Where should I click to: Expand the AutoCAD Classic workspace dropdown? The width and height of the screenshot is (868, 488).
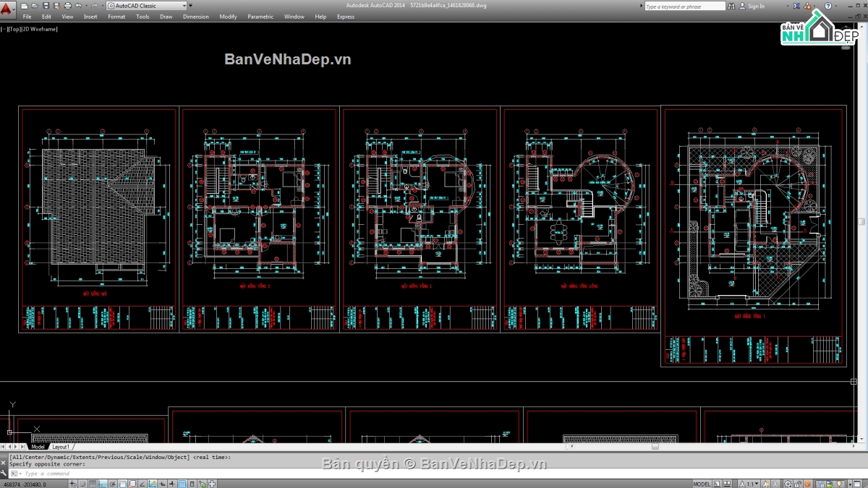click(x=182, y=6)
